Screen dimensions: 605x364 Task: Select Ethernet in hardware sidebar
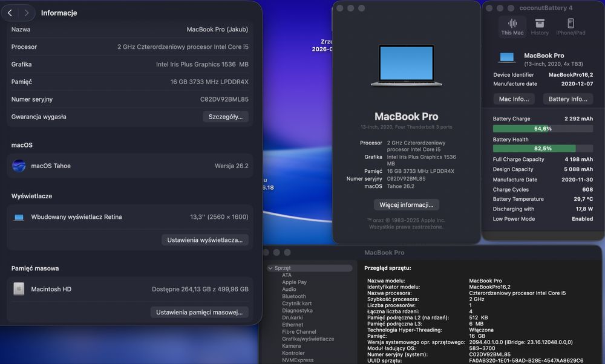(x=292, y=325)
